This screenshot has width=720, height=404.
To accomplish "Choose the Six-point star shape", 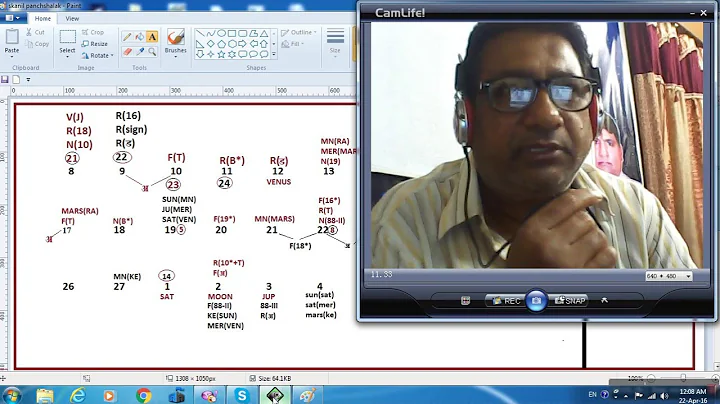I will click(x=231, y=54).
